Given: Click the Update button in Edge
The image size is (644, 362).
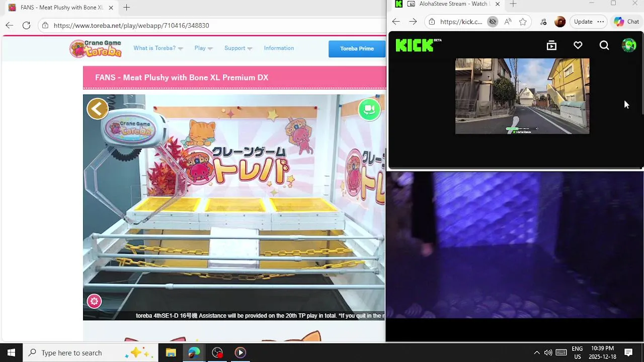Looking at the screenshot, I should (583, 22).
